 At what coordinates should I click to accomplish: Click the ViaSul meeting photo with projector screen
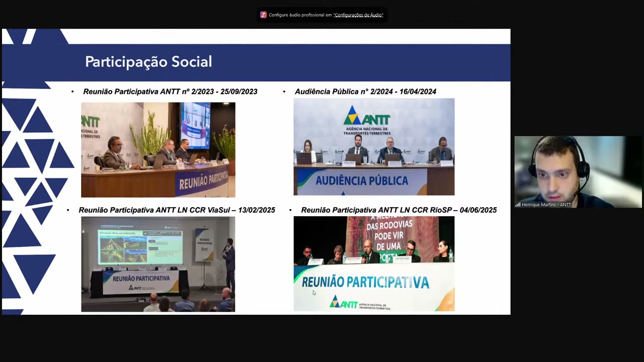[x=158, y=264]
